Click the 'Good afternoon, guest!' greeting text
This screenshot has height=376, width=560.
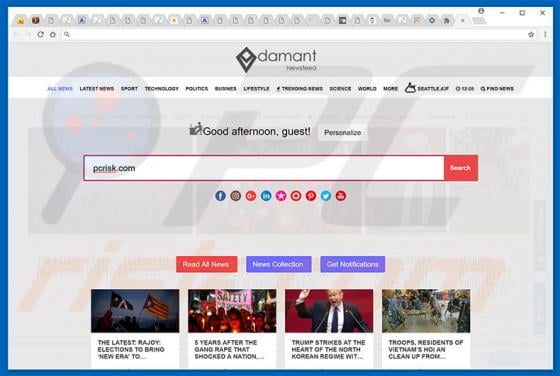[256, 131]
